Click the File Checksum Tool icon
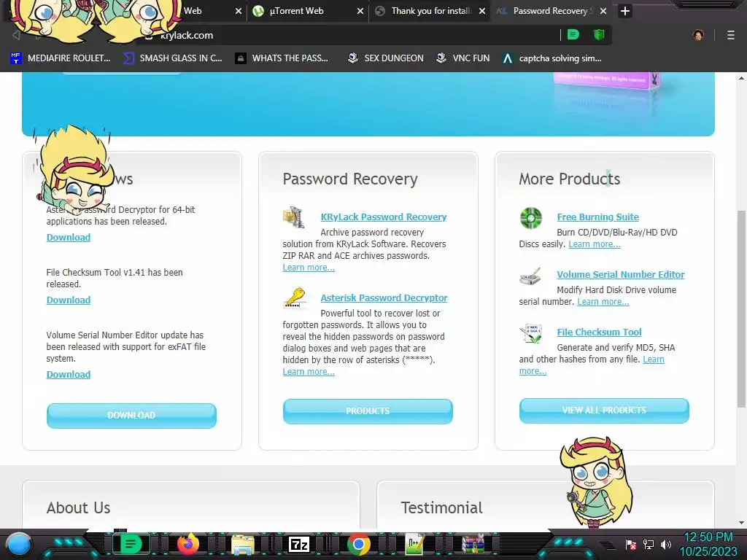747x560 pixels. point(531,333)
